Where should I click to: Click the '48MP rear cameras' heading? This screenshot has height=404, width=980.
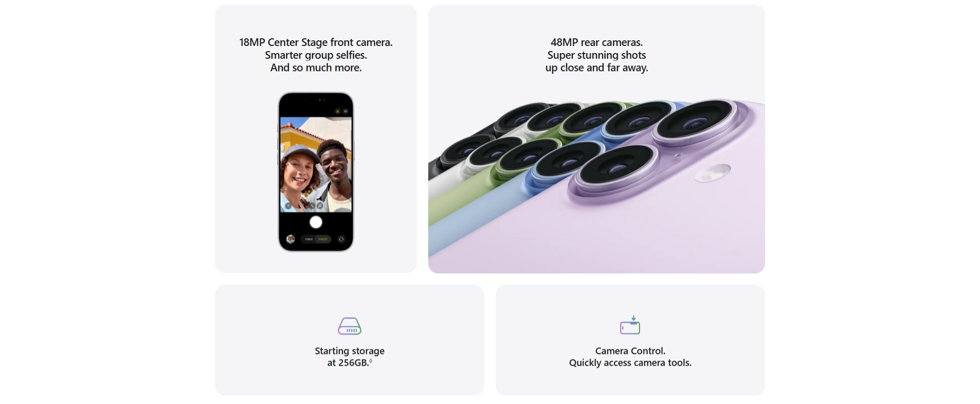(x=597, y=42)
